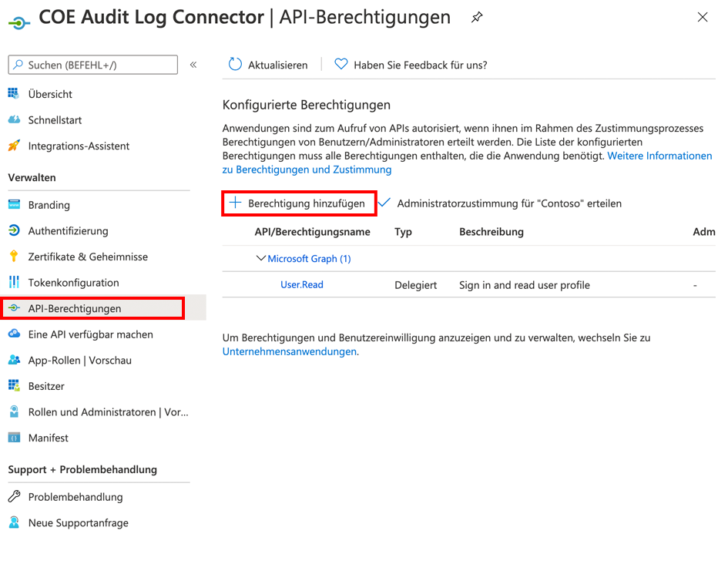
Task: Click the Neue Supportanfrage person icon
Action: (x=14, y=522)
